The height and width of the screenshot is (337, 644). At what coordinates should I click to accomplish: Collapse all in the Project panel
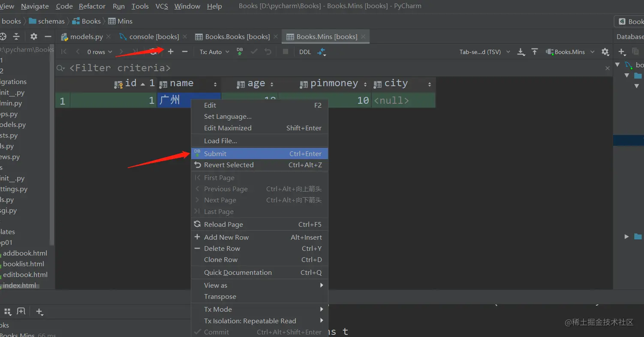(x=16, y=36)
